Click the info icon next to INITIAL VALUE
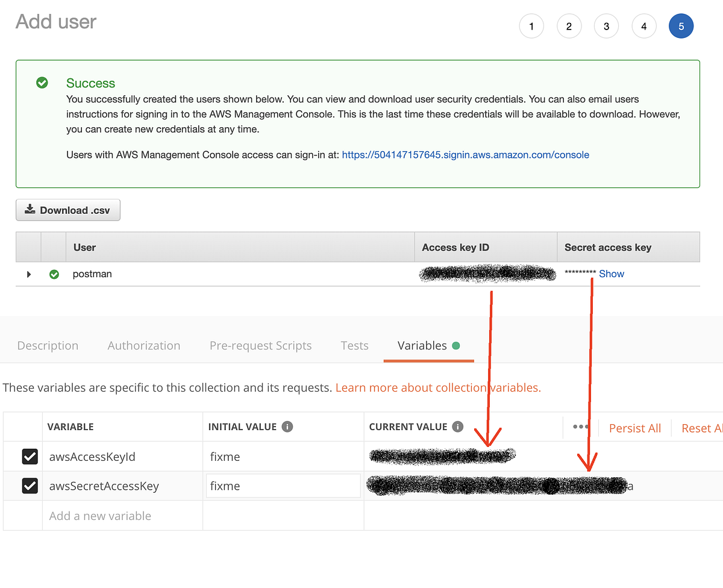 pyautogui.click(x=287, y=426)
